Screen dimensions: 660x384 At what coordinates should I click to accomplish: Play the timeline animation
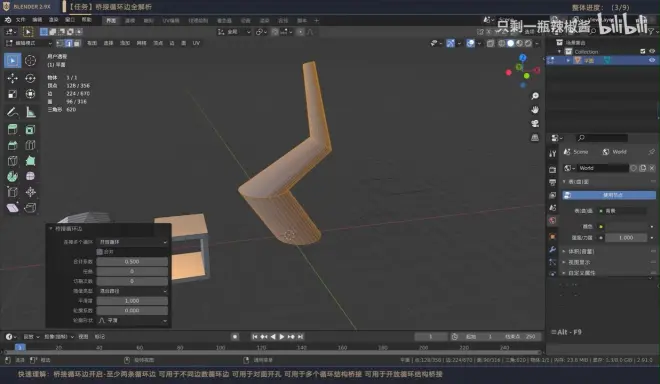point(282,336)
